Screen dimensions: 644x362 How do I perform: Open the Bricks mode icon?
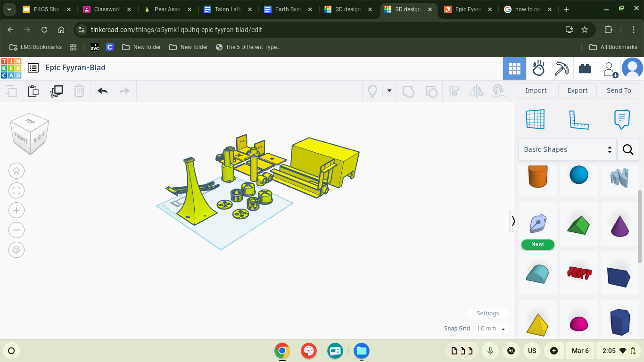click(585, 69)
